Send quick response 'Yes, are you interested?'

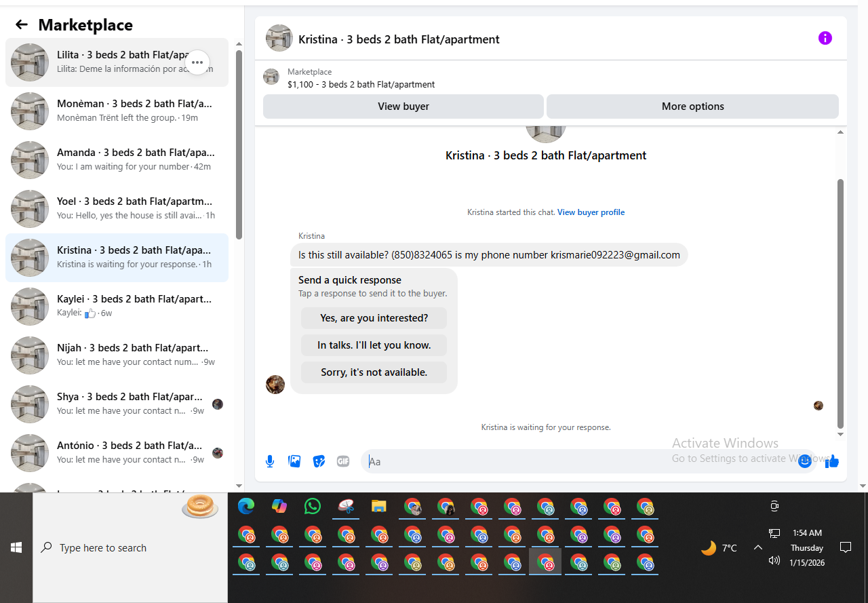coord(374,318)
